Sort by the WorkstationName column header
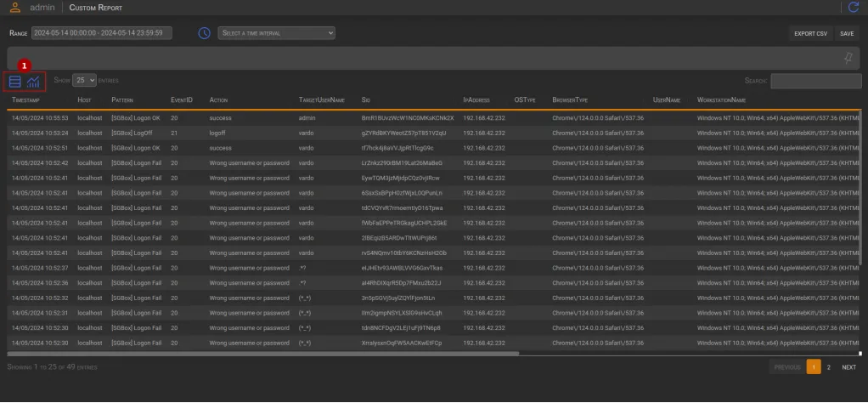This screenshot has height=403, width=868. pyautogui.click(x=721, y=100)
